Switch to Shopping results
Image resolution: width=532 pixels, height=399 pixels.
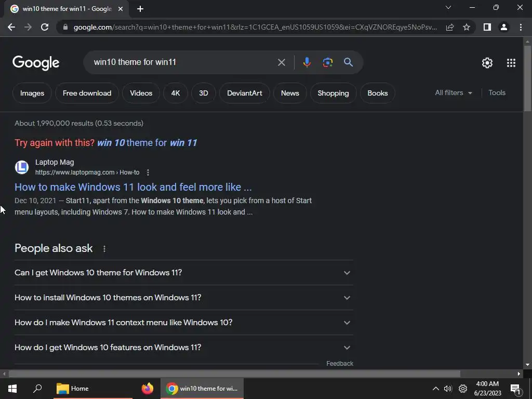[333, 93]
